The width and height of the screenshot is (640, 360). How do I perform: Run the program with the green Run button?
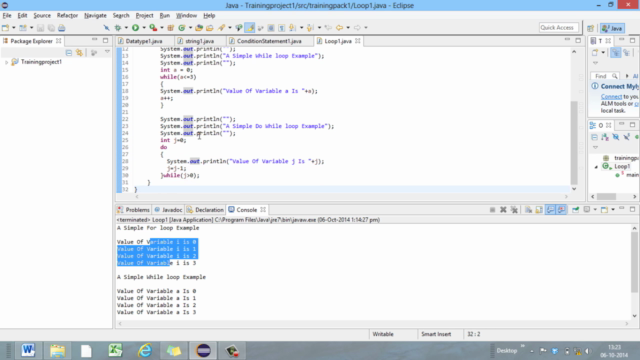point(136,28)
